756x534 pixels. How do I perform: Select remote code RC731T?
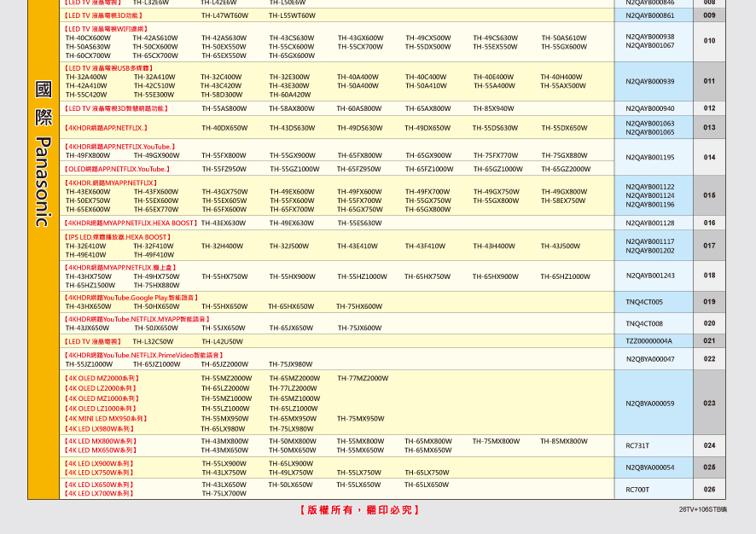637,446
